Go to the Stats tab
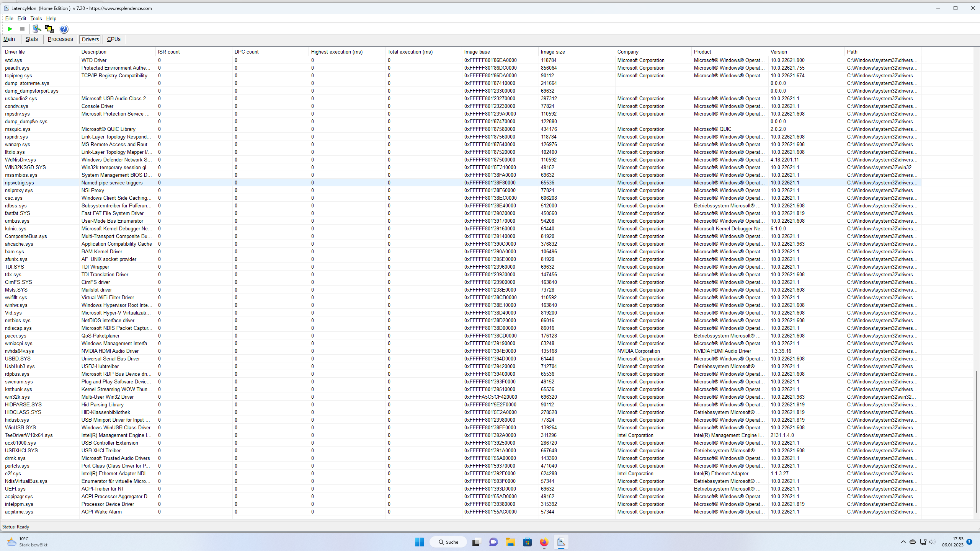This screenshot has height=551, width=980. [x=31, y=39]
